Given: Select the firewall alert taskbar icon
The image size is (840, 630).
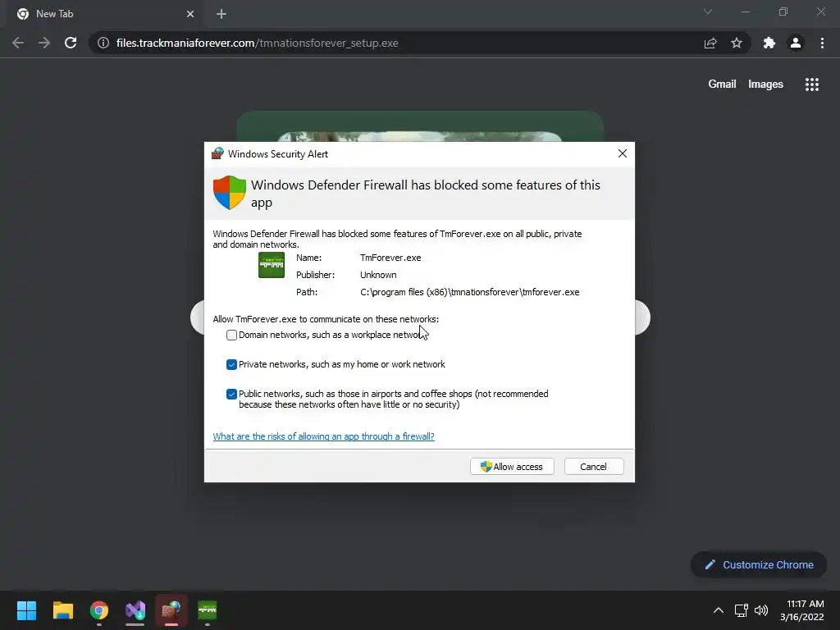Looking at the screenshot, I should point(171,610).
